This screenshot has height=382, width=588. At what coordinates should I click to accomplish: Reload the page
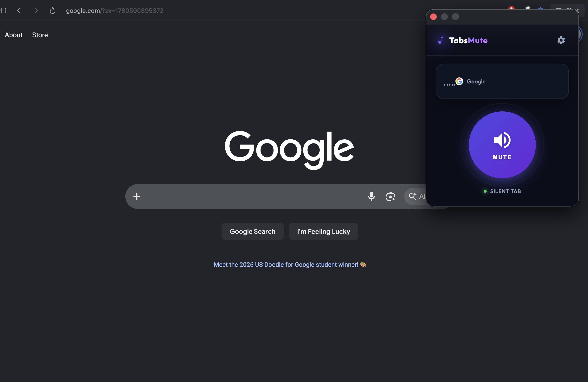(52, 11)
